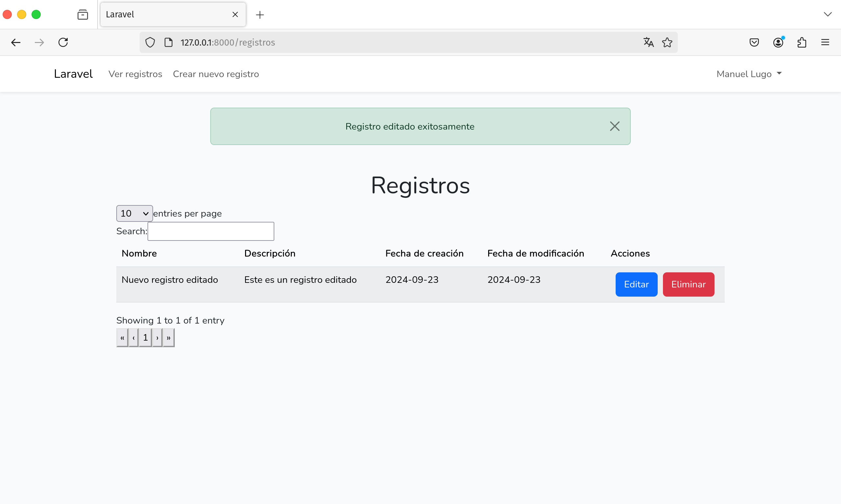Expand the Manuel Lugo user dropdown
The height and width of the screenshot is (504, 841).
click(749, 74)
